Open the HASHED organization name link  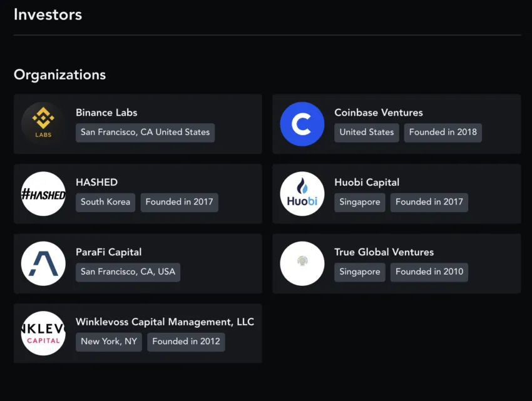tap(96, 183)
